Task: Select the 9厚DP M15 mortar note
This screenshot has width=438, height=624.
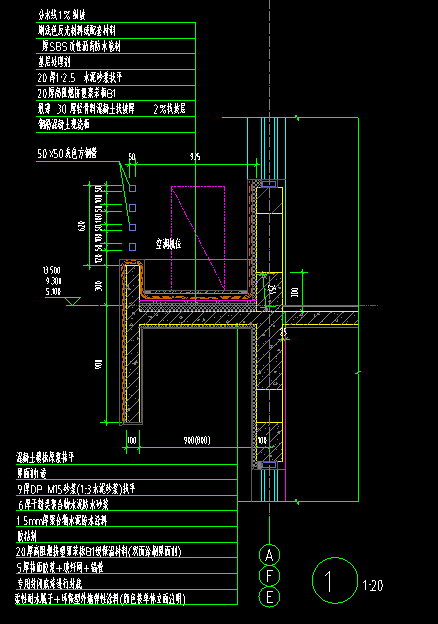Action: (x=76, y=489)
